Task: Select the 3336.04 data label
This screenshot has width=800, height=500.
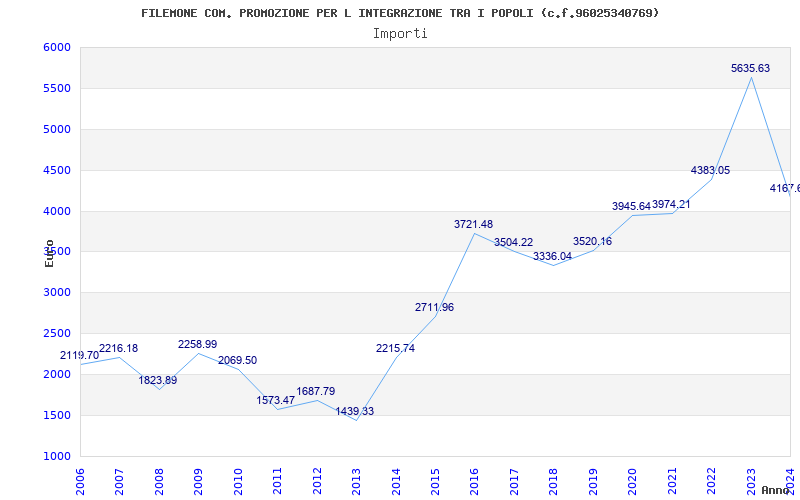Action: pos(553,256)
